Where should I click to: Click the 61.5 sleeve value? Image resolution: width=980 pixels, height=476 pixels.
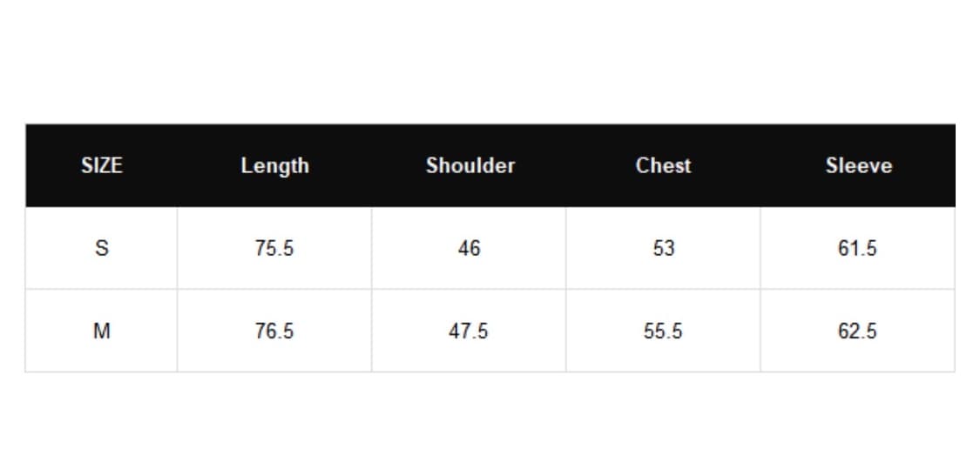pyautogui.click(x=858, y=248)
